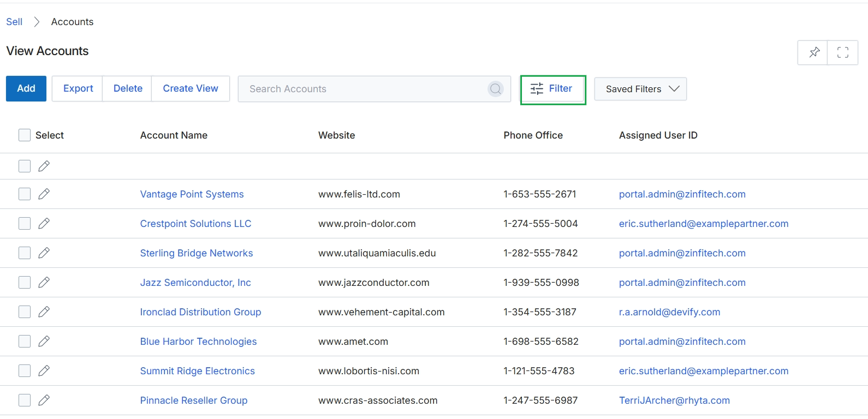This screenshot has height=419, width=868.
Task: Open Sterling Bridge Networks account
Action: (x=197, y=253)
